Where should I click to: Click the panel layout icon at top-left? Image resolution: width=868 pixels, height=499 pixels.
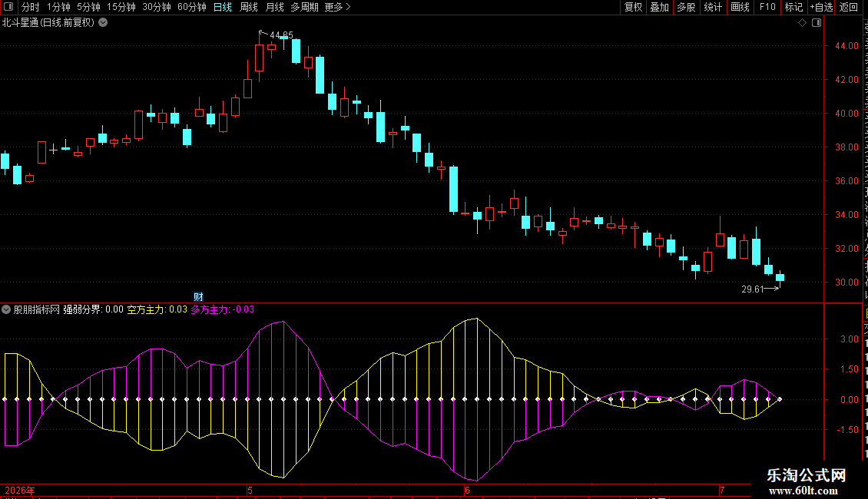[8, 7]
